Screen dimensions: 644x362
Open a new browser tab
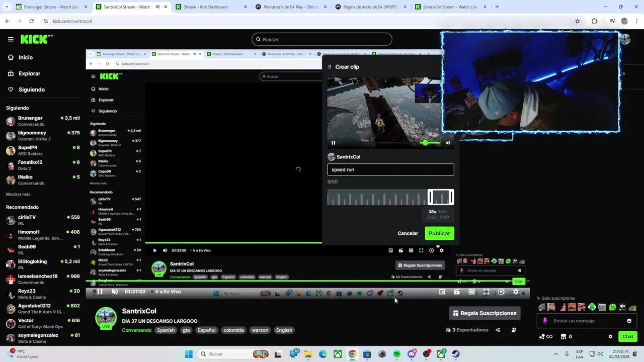click(x=497, y=7)
